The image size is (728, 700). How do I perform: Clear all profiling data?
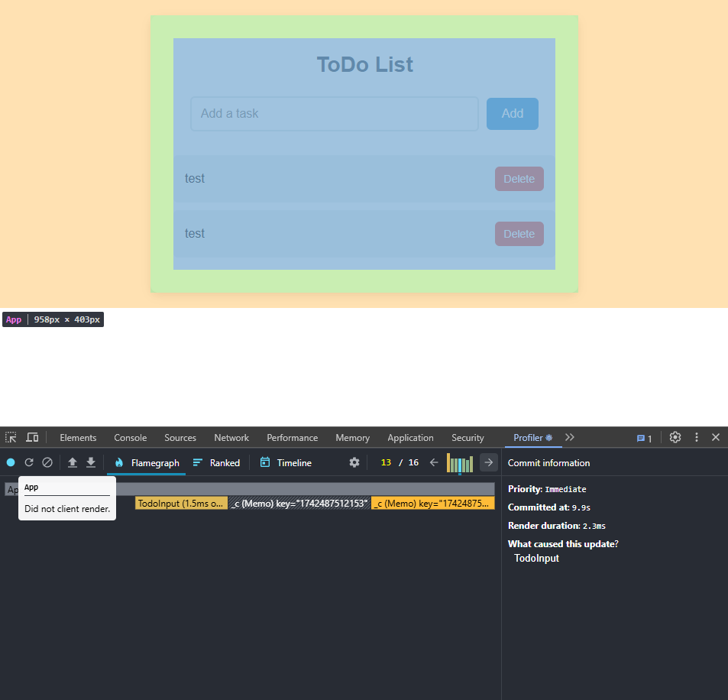coord(47,462)
